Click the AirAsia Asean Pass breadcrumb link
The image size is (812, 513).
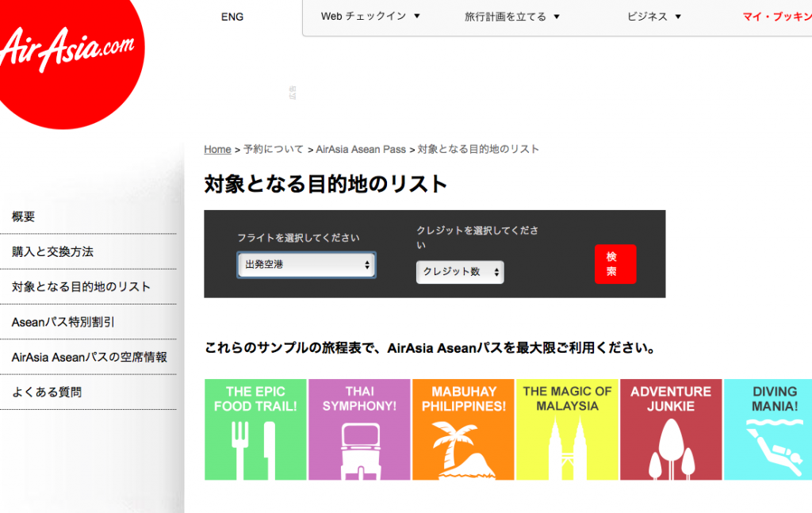360,149
